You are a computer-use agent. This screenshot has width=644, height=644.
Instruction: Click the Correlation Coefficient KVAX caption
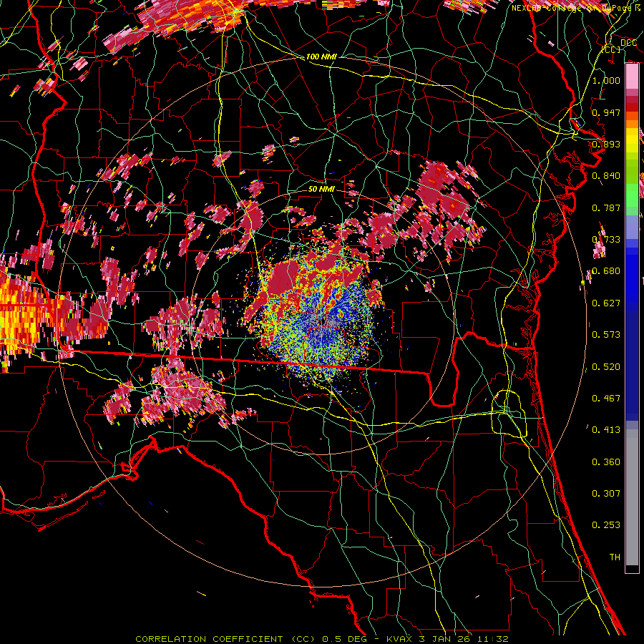coord(321,639)
